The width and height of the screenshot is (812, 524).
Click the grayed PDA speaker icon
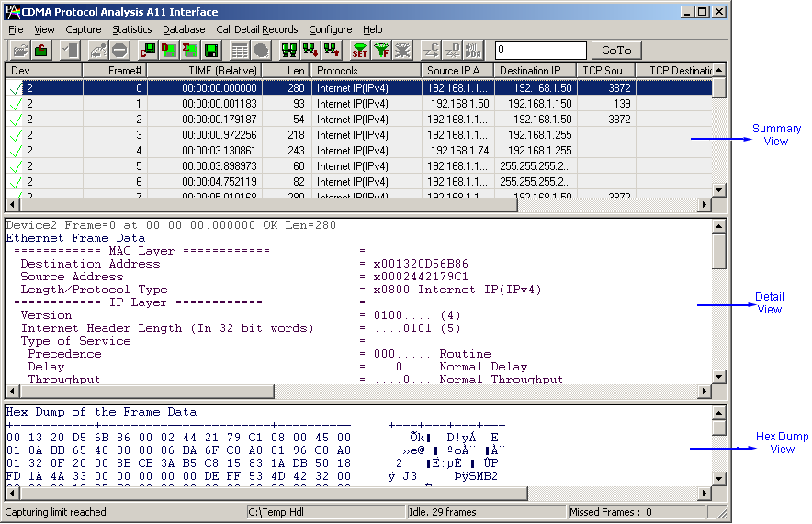[473, 51]
